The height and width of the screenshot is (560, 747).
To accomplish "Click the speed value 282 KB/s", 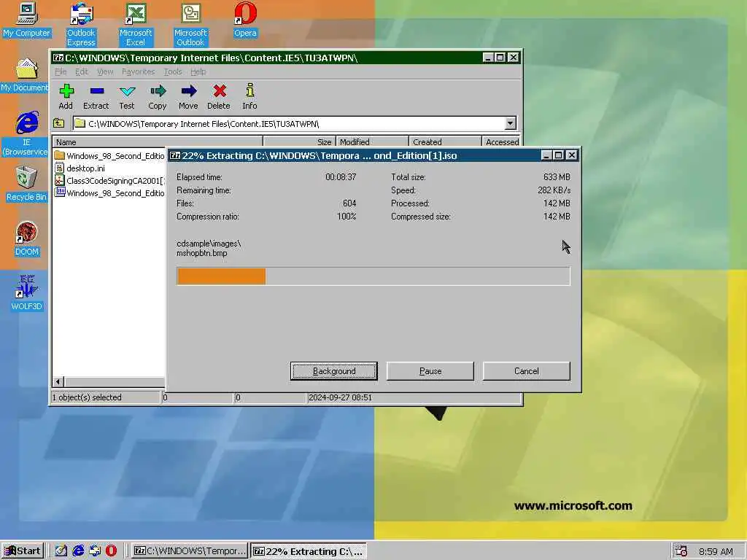I will click(554, 190).
